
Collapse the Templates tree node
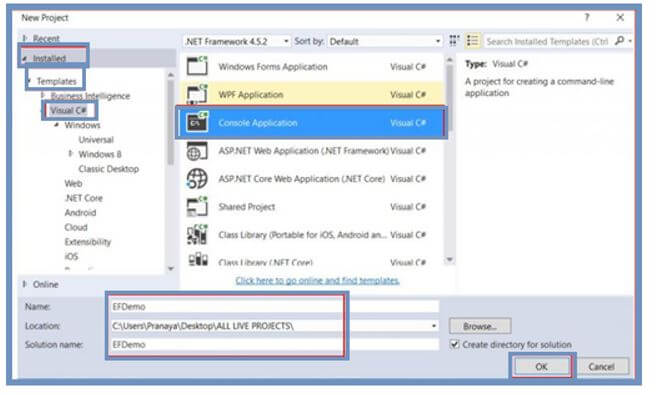click(x=29, y=80)
